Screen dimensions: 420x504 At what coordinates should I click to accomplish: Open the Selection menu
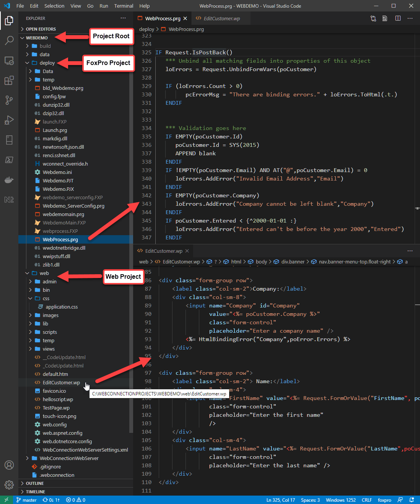pyautogui.click(x=54, y=6)
